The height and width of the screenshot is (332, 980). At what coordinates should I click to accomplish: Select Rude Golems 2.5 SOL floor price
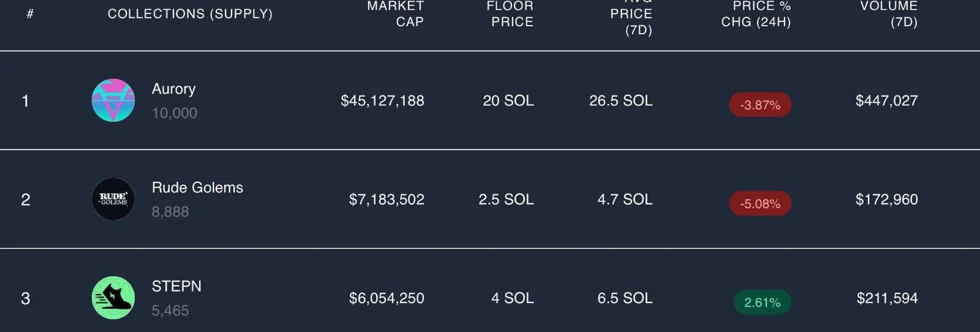tap(506, 199)
